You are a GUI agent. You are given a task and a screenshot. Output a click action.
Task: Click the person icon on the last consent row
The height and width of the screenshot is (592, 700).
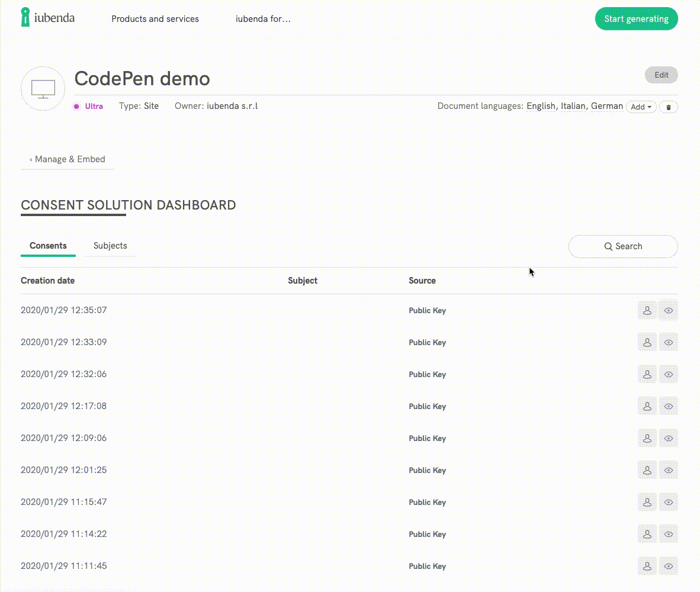point(647,565)
